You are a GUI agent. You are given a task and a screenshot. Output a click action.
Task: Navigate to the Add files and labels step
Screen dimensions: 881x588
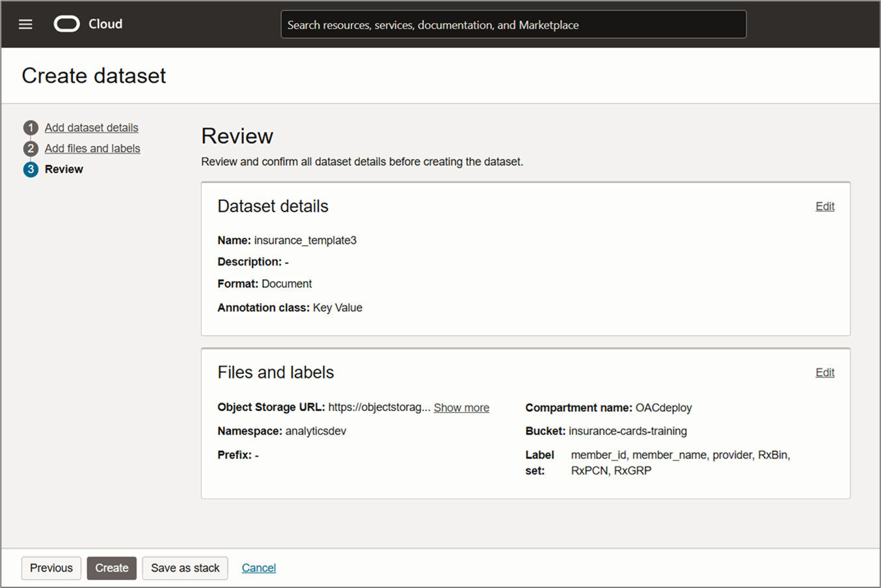pos(92,148)
